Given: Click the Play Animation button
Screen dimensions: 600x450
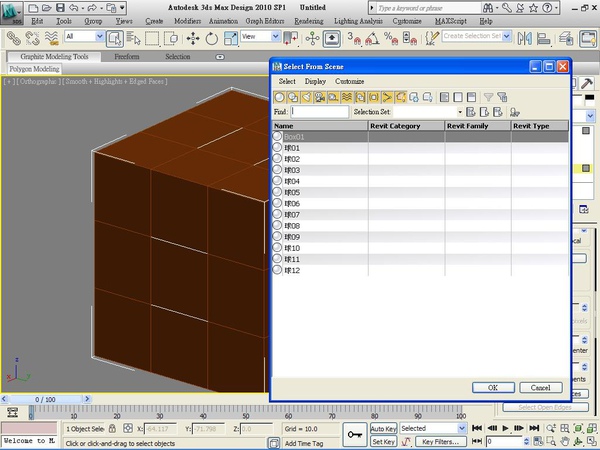Looking at the screenshot, I should (x=505, y=428).
